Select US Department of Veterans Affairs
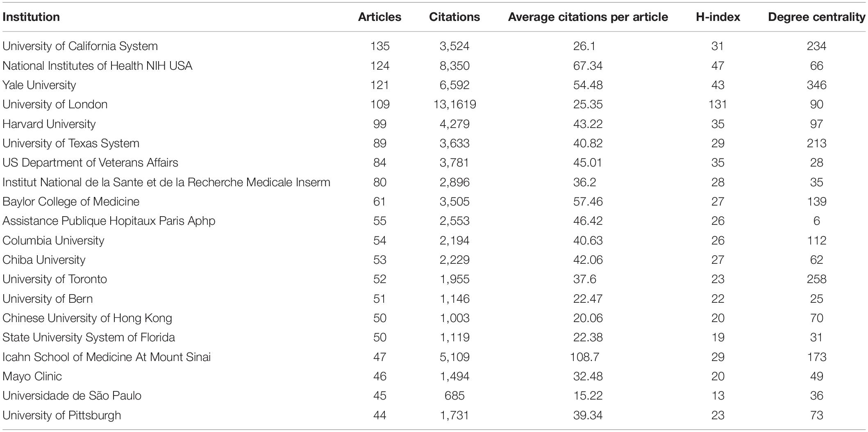 pos(90,162)
